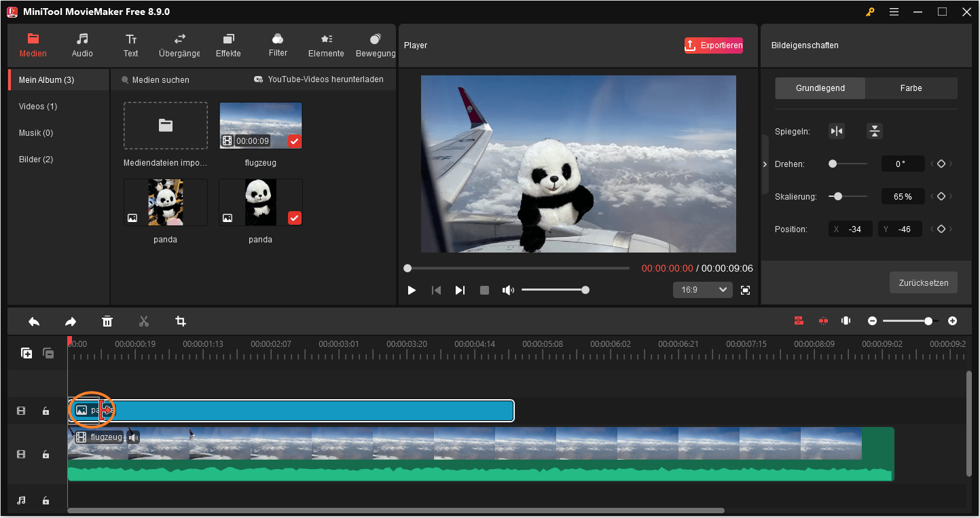Undo the last action
Viewport: 980px width, 518px height.
pyautogui.click(x=34, y=321)
